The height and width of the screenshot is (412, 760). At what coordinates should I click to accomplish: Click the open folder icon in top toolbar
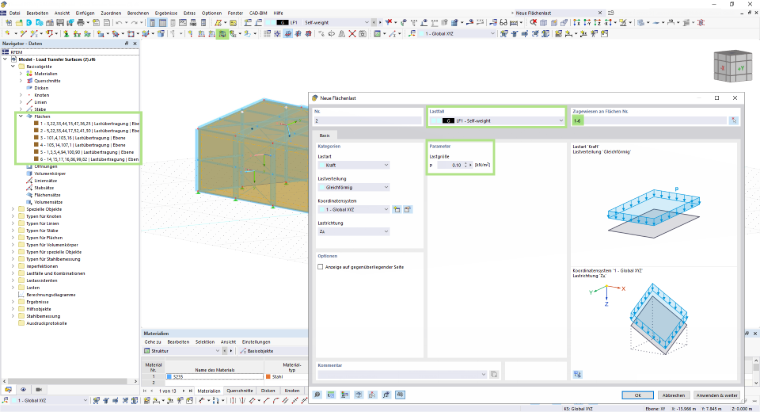coord(19,23)
